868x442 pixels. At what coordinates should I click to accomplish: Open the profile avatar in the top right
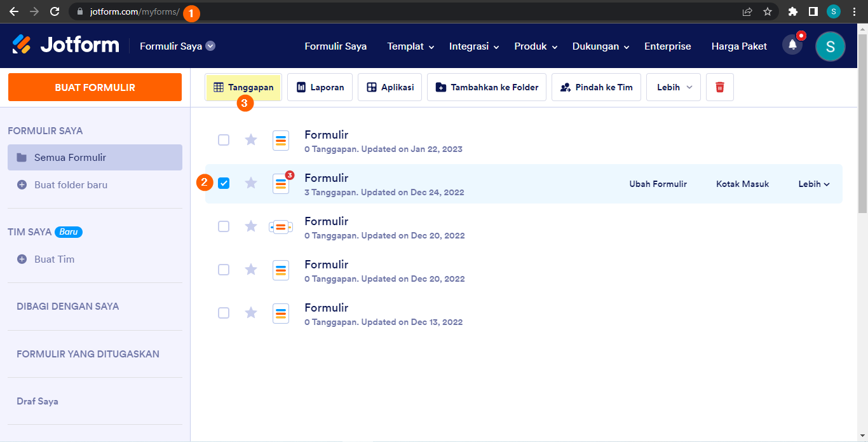pyautogui.click(x=830, y=46)
